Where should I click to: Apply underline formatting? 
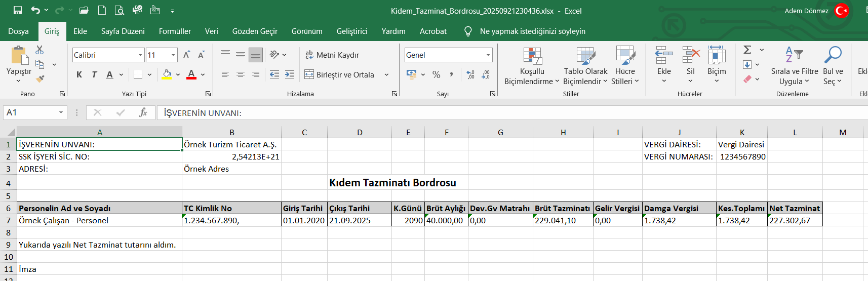pos(109,75)
